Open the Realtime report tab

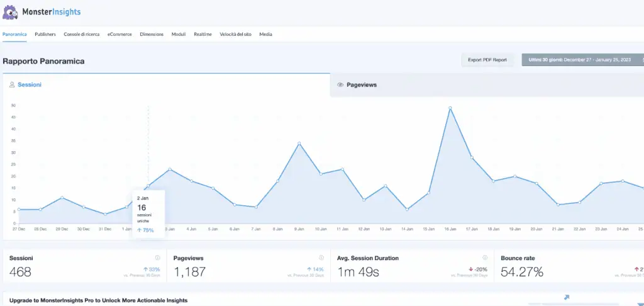(203, 34)
